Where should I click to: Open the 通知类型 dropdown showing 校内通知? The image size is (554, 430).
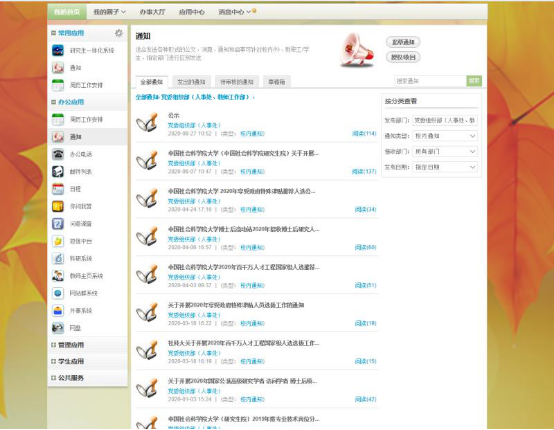[445, 136]
